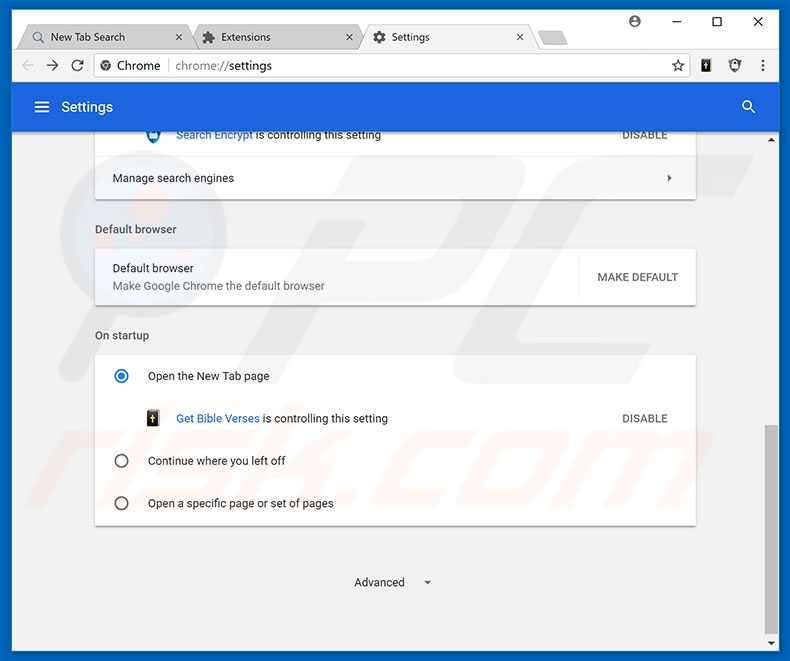
Task: Click the Chrome site info icon in address bar
Action: tap(105, 65)
